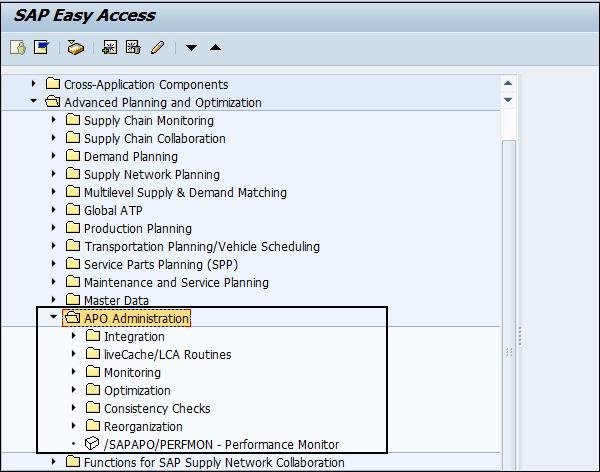Click the open APO Administration folder icon
Viewport: 600px width, 472px height.
(x=72, y=318)
